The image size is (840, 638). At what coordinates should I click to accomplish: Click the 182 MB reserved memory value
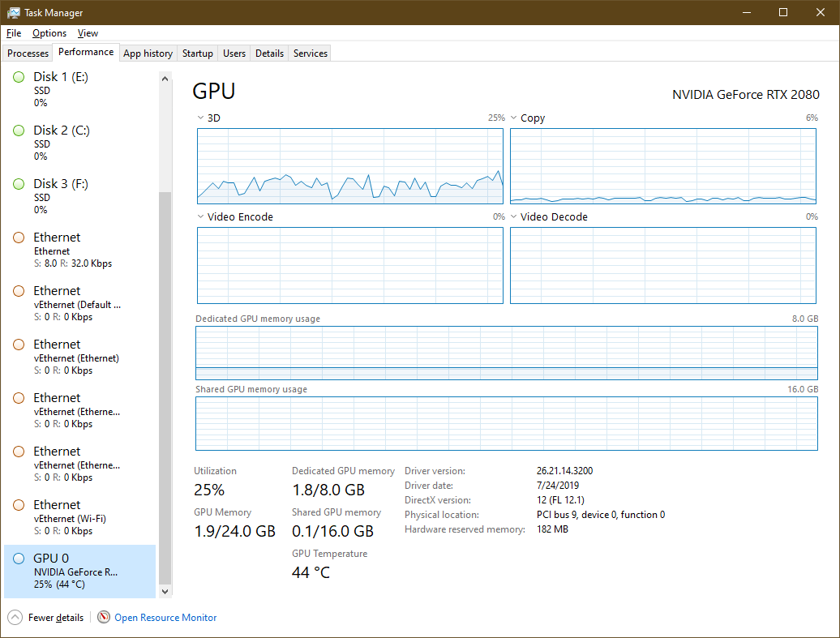tap(552, 529)
